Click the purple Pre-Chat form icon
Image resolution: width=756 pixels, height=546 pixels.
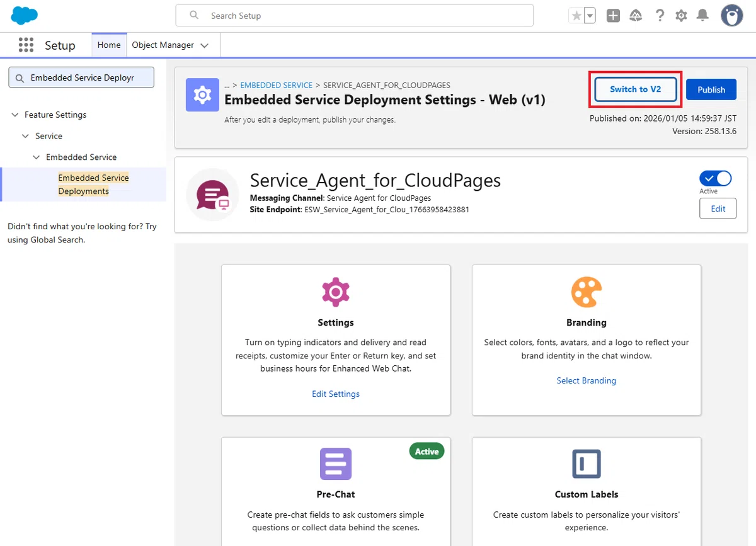336,464
